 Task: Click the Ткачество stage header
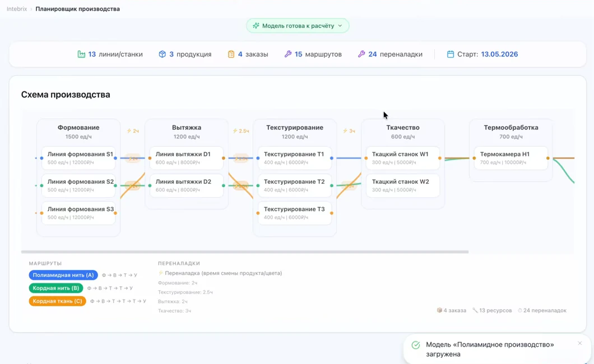pos(403,128)
